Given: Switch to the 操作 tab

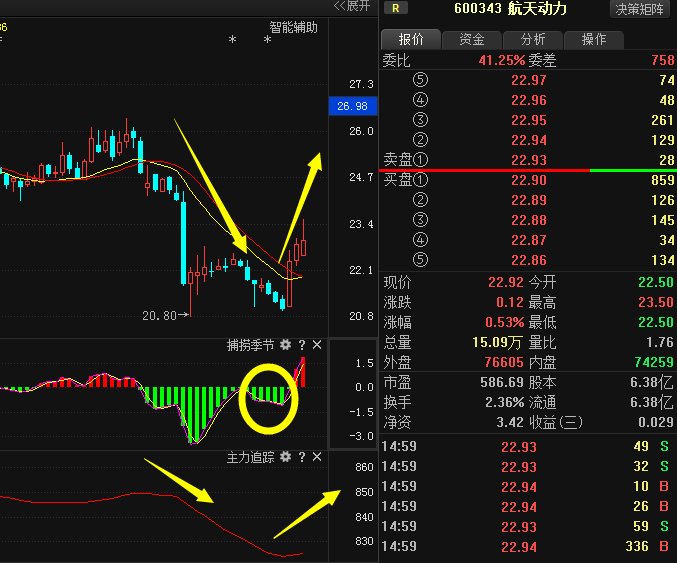Looking at the screenshot, I should pyautogui.click(x=594, y=39).
